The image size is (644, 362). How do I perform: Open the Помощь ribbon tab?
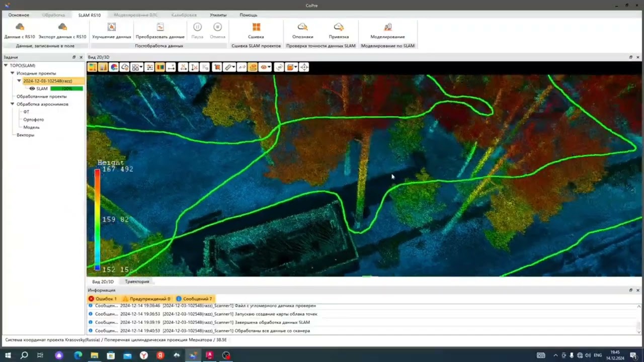(x=249, y=15)
